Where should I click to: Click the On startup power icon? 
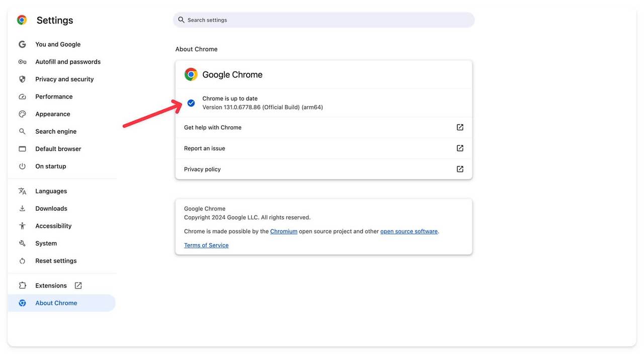22,166
